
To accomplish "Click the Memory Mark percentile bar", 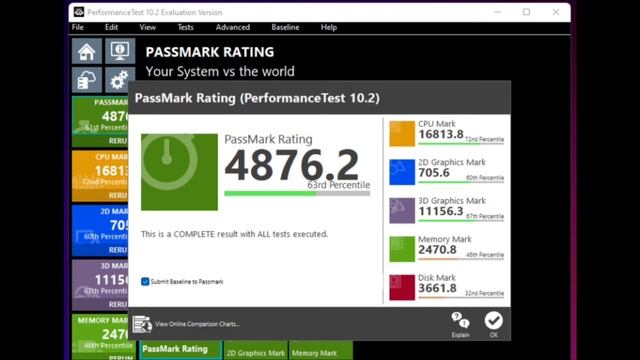I will pos(461,259).
